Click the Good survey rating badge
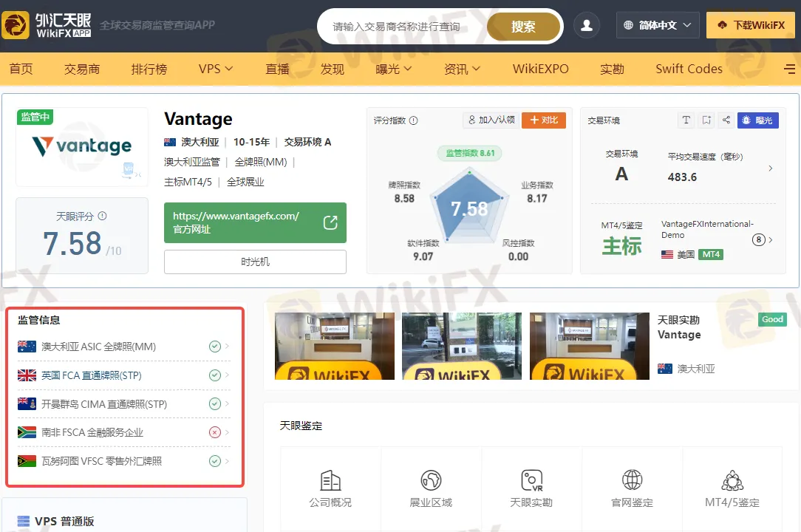Viewport: 801px width, 532px height. 772,319
